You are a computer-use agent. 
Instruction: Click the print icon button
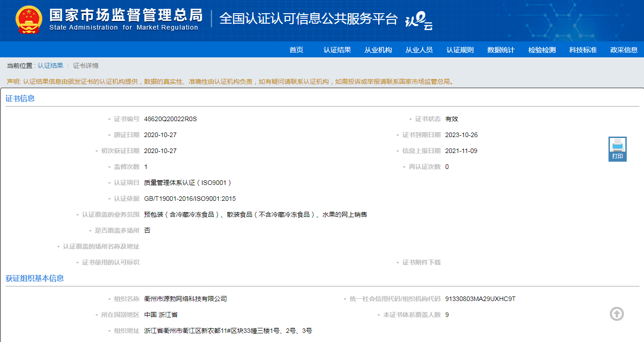click(x=618, y=149)
